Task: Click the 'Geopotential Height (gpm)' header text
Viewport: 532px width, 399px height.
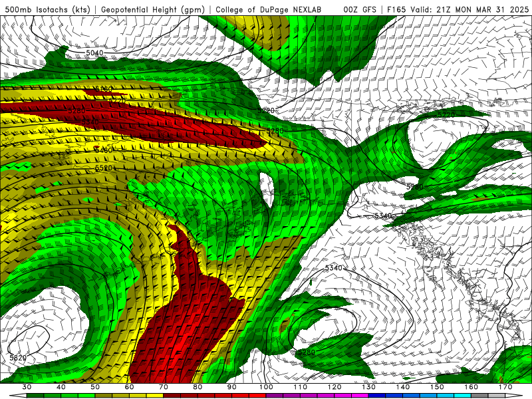Action: (153, 9)
